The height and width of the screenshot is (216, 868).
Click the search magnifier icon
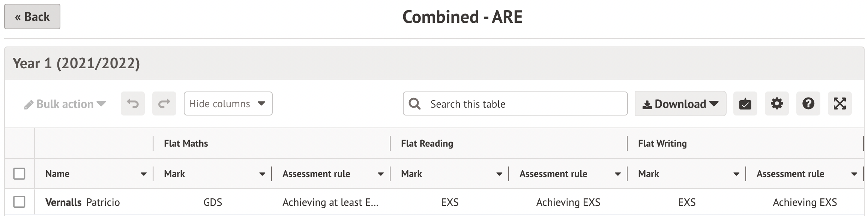tap(414, 103)
